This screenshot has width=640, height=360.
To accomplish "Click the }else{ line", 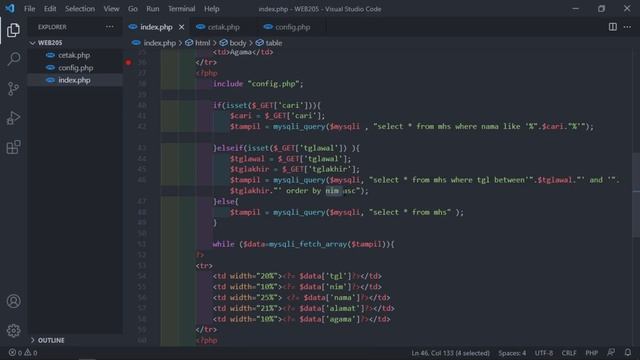I will (x=226, y=201).
